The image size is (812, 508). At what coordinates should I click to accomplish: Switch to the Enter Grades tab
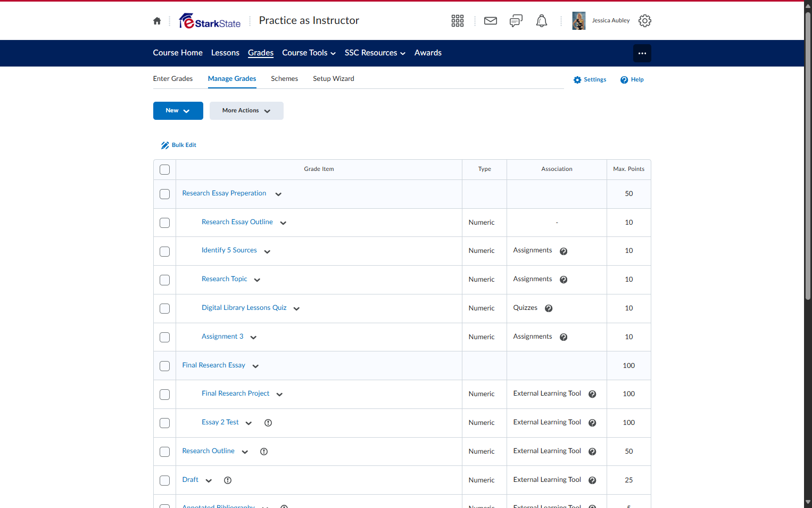(173, 79)
